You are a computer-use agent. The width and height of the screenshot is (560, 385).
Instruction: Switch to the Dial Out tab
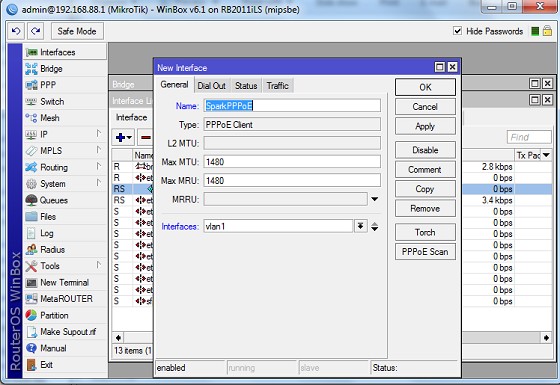click(211, 86)
